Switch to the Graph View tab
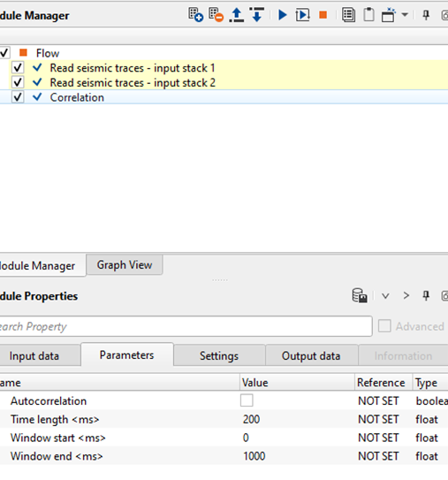 click(x=125, y=265)
